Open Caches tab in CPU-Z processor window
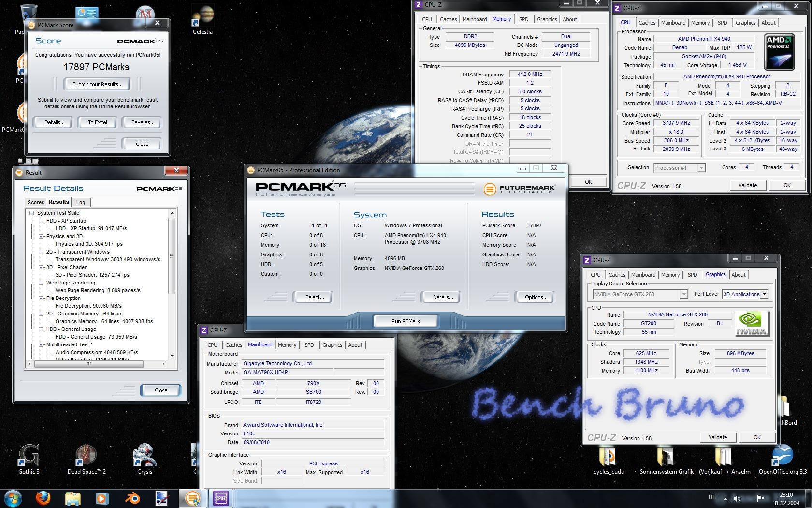Image resolution: width=812 pixels, height=508 pixels. [647, 23]
